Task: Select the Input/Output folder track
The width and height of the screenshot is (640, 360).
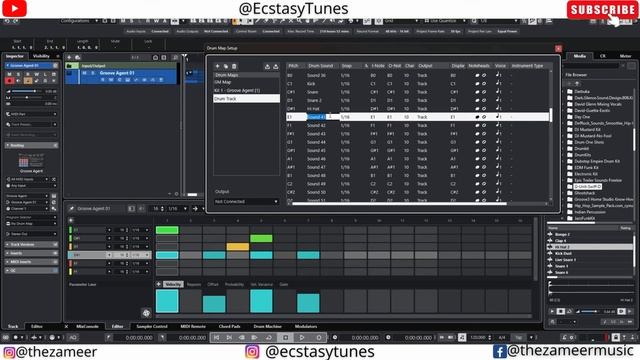Action: (x=121, y=66)
